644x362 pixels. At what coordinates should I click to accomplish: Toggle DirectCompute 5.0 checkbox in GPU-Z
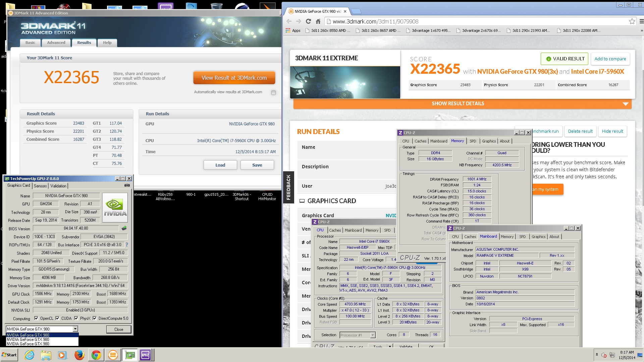[95, 318]
